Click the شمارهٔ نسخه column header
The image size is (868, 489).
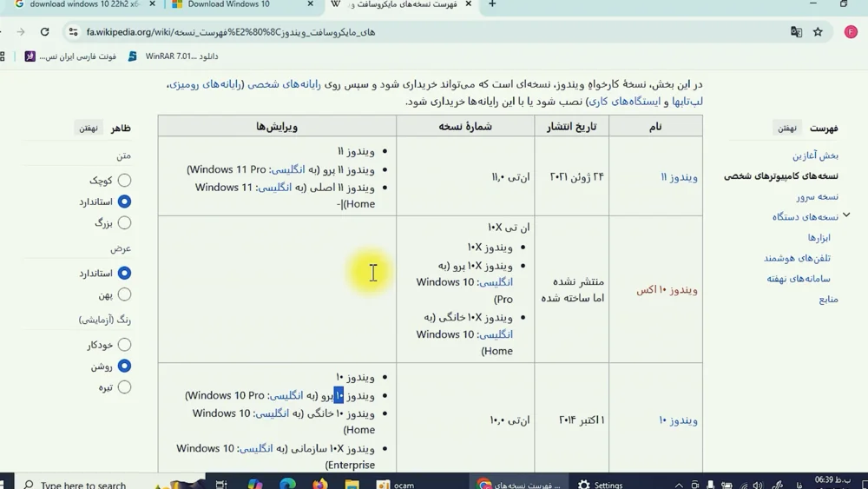pyautogui.click(x=465, y=126)
